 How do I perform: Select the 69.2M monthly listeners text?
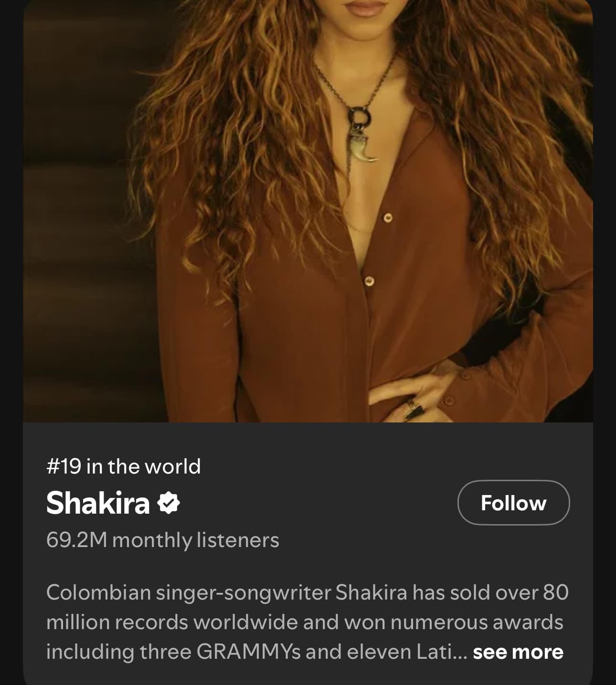[163, 540]
